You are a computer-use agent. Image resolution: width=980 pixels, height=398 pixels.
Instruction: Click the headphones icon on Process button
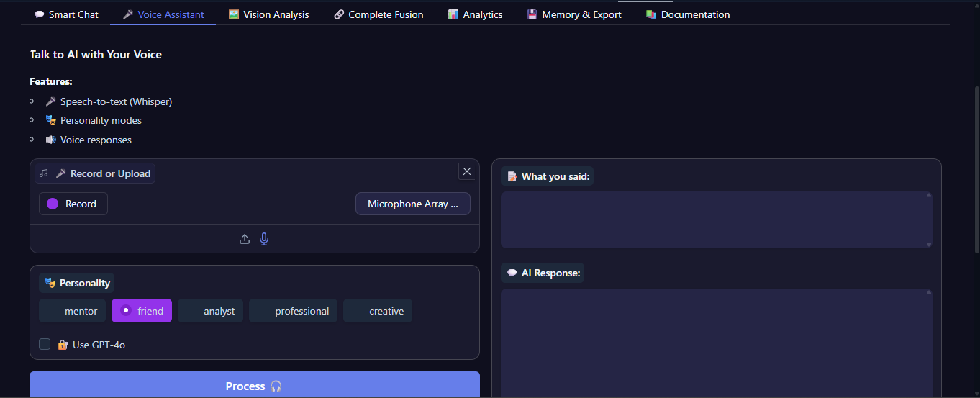276,386
